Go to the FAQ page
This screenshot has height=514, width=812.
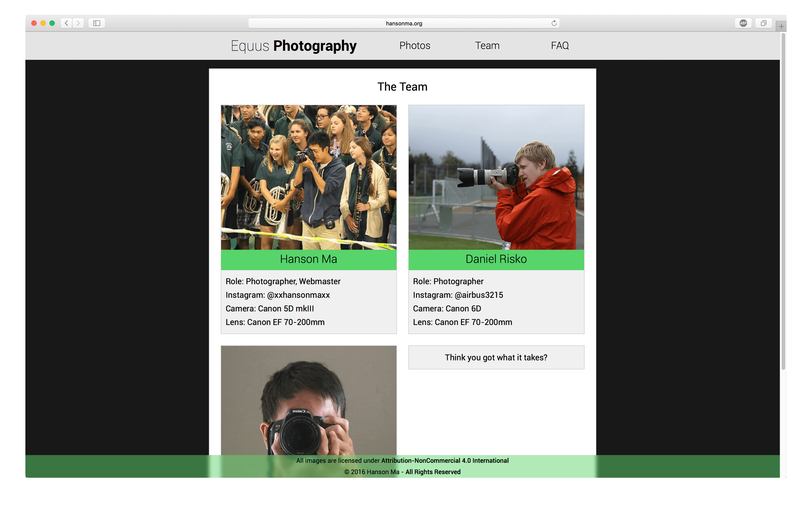(559, 46)
